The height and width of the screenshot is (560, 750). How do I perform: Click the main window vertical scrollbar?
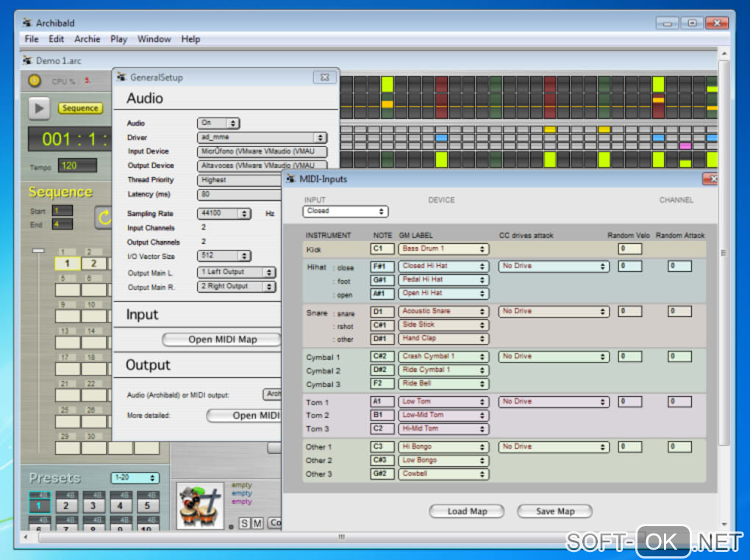coord(724,253)
